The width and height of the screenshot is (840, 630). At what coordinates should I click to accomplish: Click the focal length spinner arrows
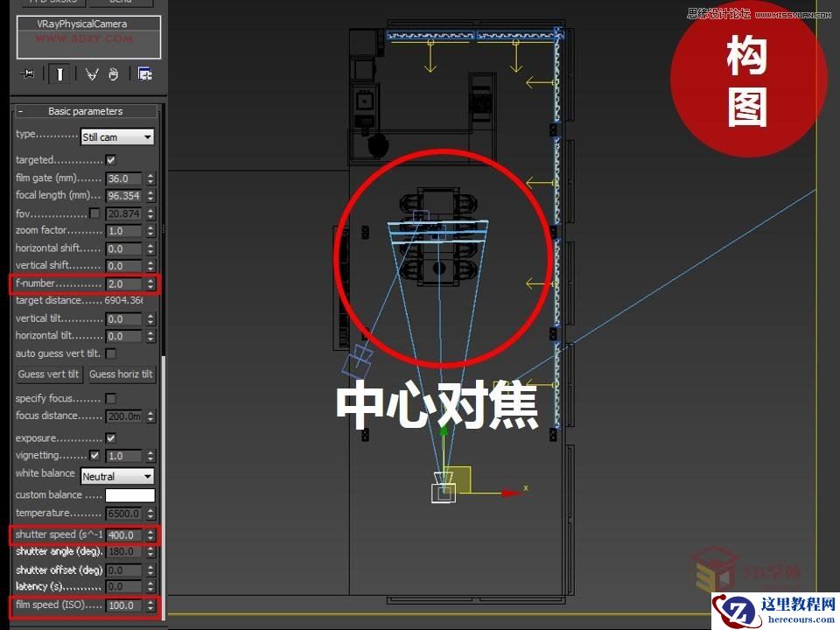[150, 196]
